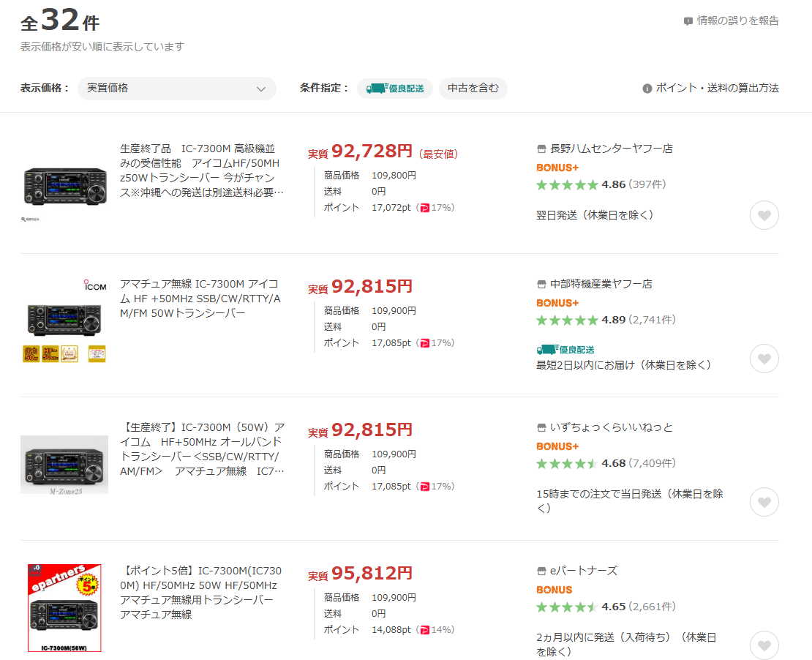Open the 【ポイント5倍】IC-7300M product title
812x660 pixels.
pos(201,592)
